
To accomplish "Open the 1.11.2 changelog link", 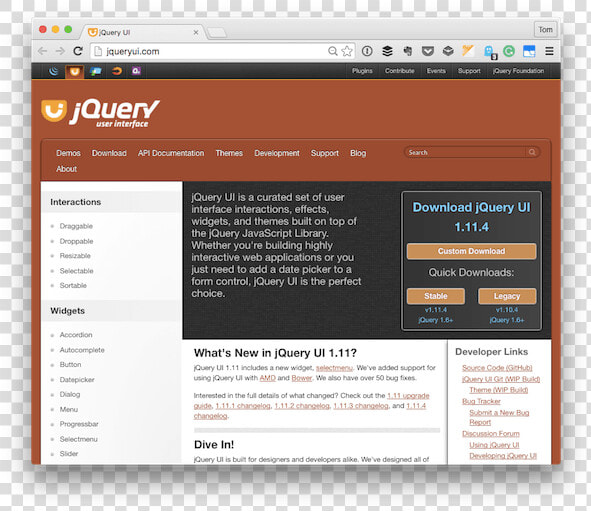I will pos(302,405).
